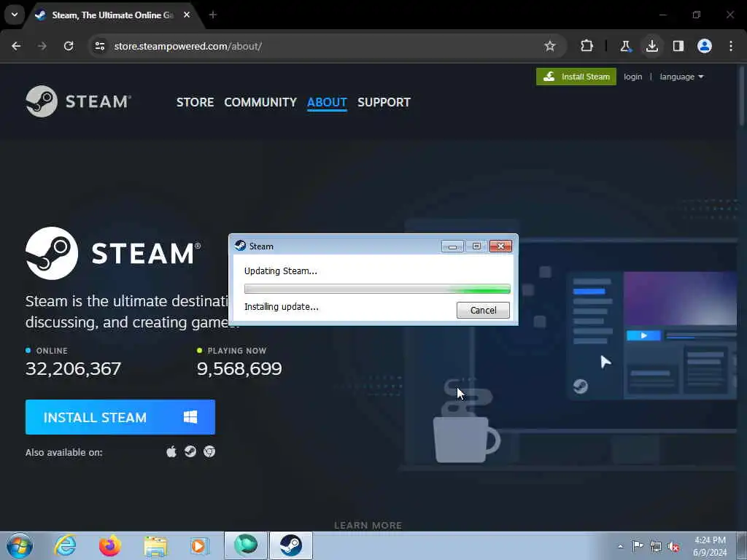The height and width of the screenshot is (560, 747).
Task: Switch to the Steam taskbar button
Action: point(291,545)
